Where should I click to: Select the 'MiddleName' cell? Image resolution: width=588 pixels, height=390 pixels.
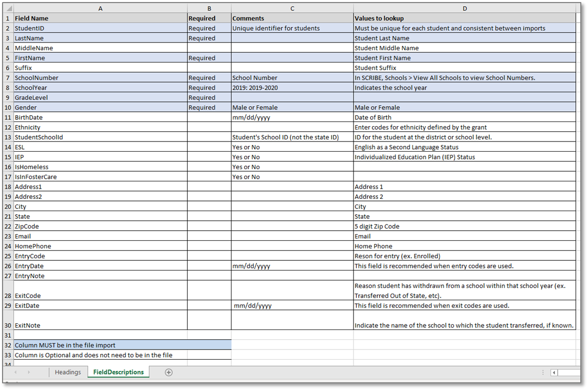click(101, 48)
